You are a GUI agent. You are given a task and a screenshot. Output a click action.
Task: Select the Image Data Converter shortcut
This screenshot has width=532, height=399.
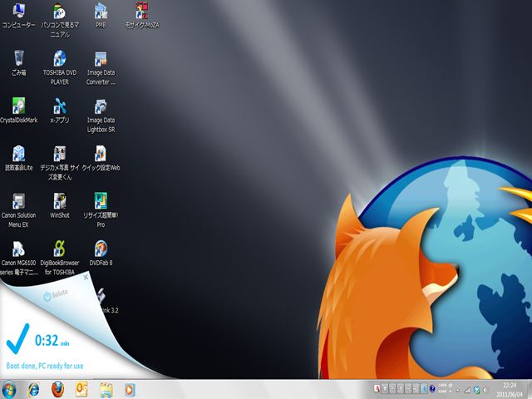click(101, 68)
